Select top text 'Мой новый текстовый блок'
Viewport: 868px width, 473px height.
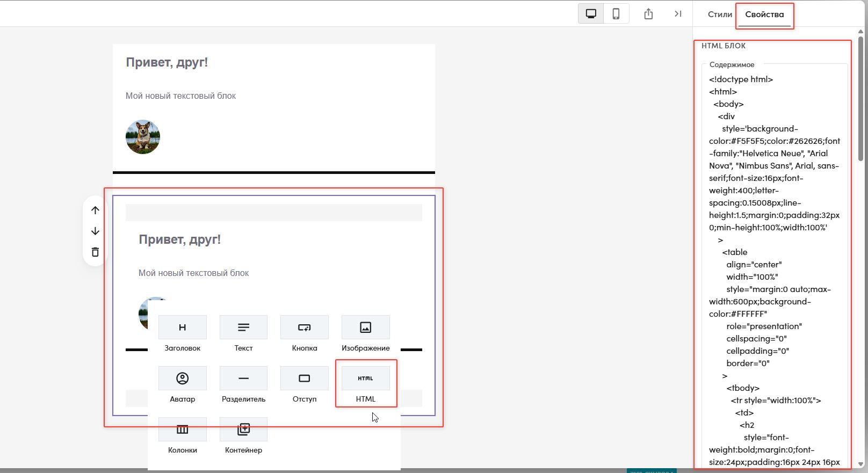coord(181,96)
